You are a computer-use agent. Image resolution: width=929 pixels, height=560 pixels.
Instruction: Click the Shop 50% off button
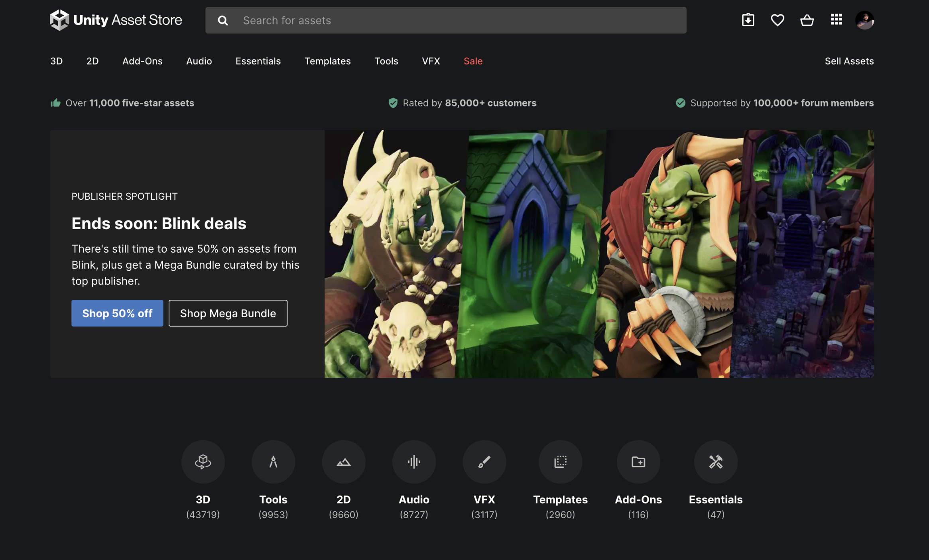point(118,312)
